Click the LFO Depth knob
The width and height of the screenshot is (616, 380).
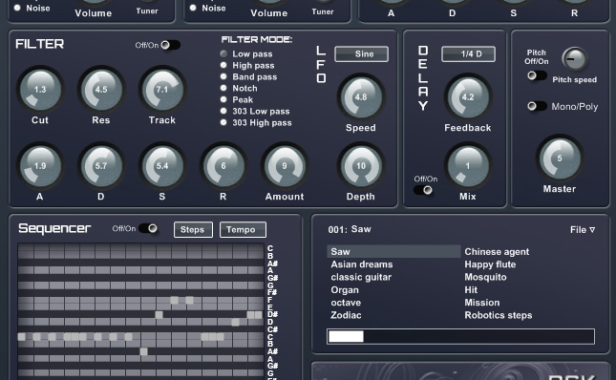(361, 166)
